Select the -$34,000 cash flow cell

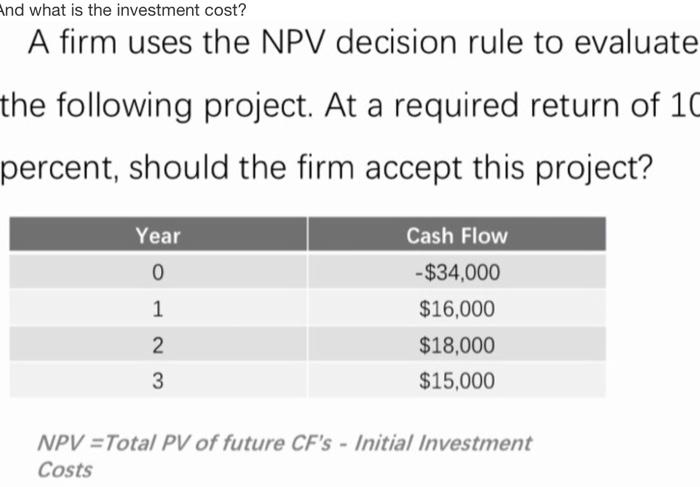[457, 271]
